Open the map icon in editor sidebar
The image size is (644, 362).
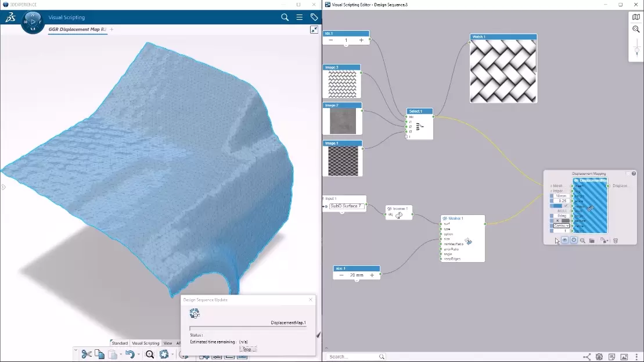[x=636, y=17]
